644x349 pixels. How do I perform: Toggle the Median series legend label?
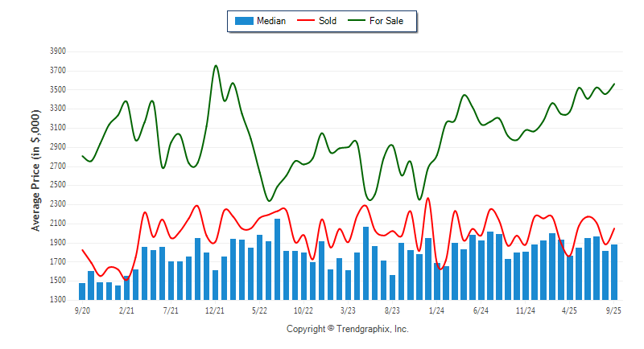point(270,21)
